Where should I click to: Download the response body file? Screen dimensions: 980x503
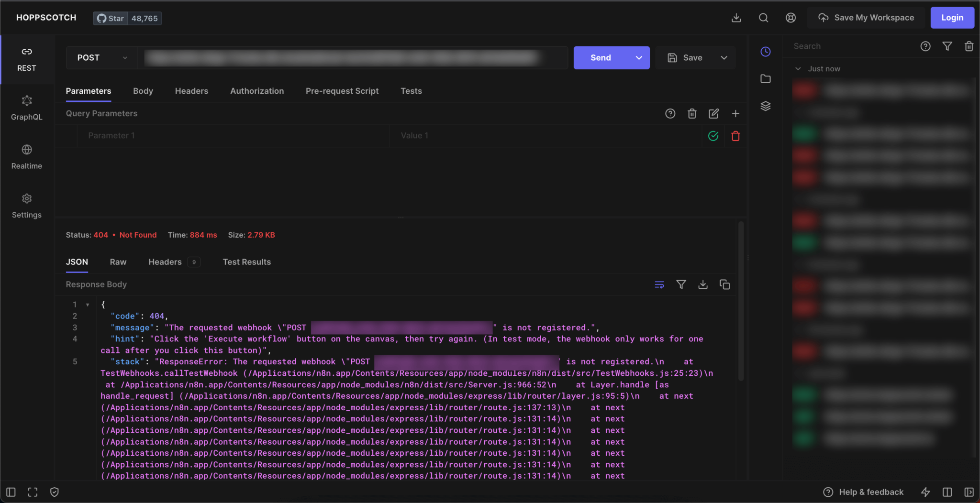(703, 284)
